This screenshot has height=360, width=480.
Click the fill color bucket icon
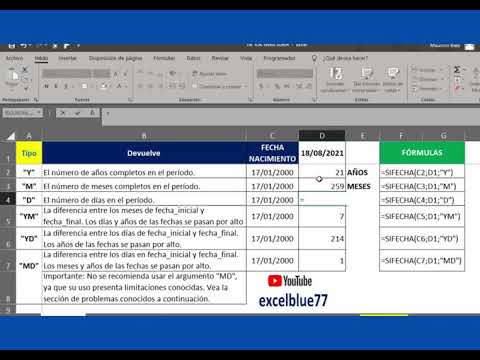[104, 86]
